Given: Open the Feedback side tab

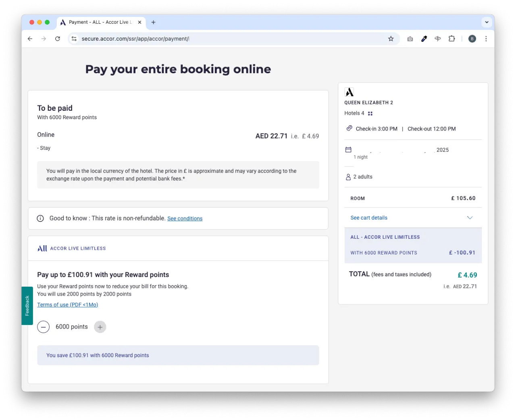Looking at the screenshot, I should pos(27,305).
